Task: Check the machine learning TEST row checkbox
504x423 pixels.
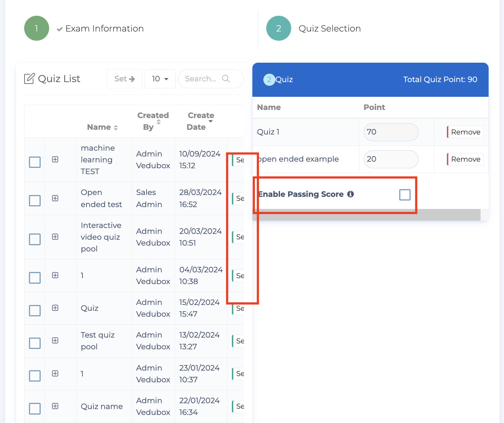Action: [35, 162]
